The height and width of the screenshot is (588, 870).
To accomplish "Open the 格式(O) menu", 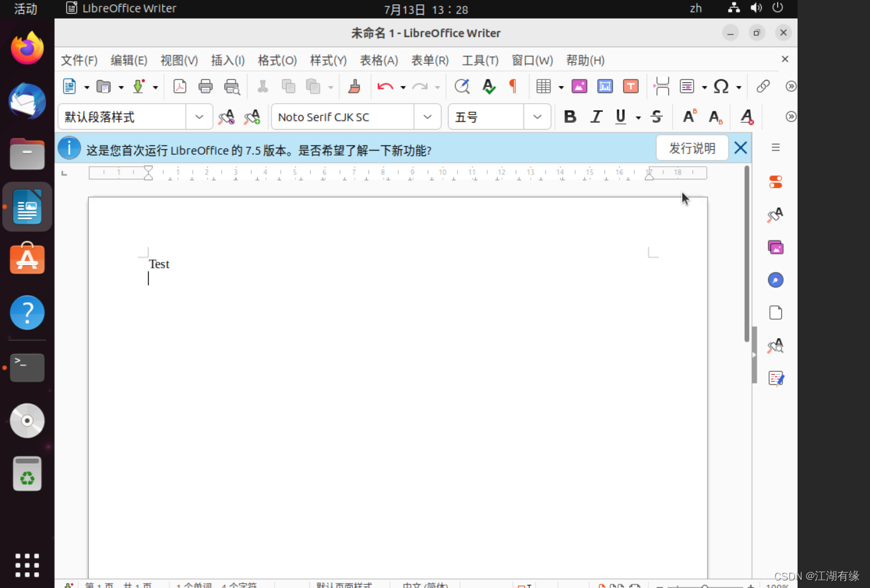I will (x=277, y=60).
